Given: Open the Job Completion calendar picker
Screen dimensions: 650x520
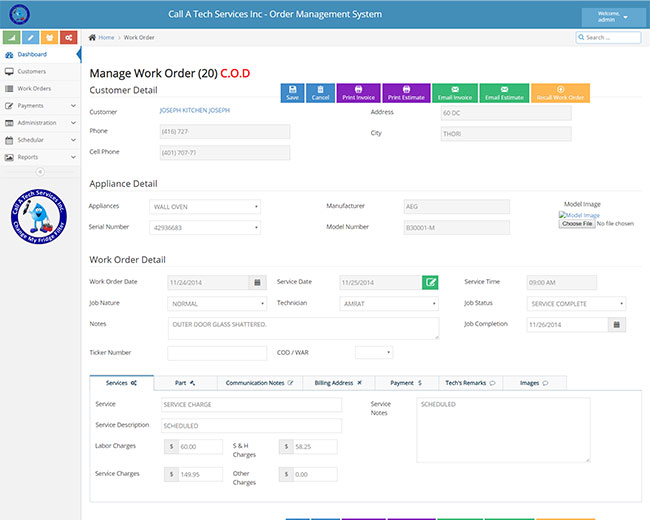Looking at the screenshot, I should click(x=617, y=325).
